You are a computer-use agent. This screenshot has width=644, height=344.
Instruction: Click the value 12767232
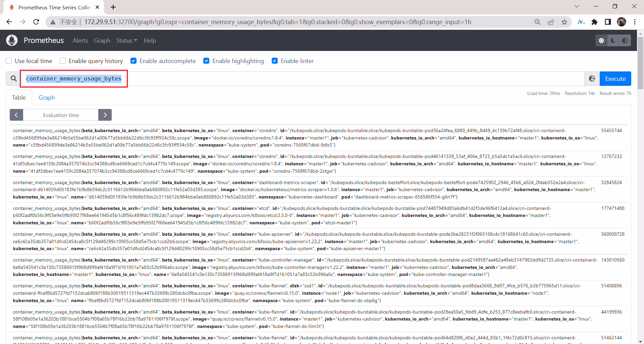tap(611, 156)
